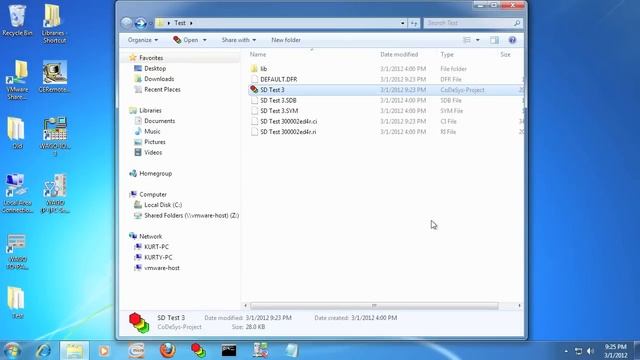Click the network tray icon
The image size is (640, 360).
tap(578, 351)
